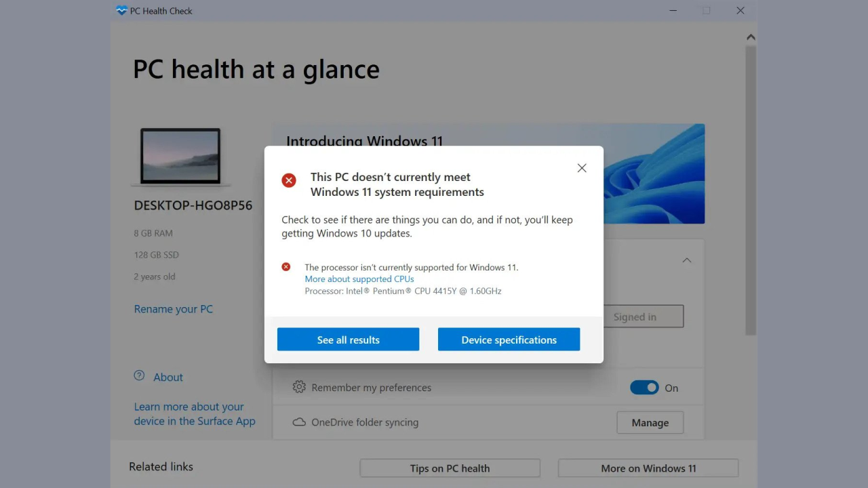Click the 128 GB SSD text
Image resolution: width=868 pixels, height=488 pixels.
pos(157,255)
